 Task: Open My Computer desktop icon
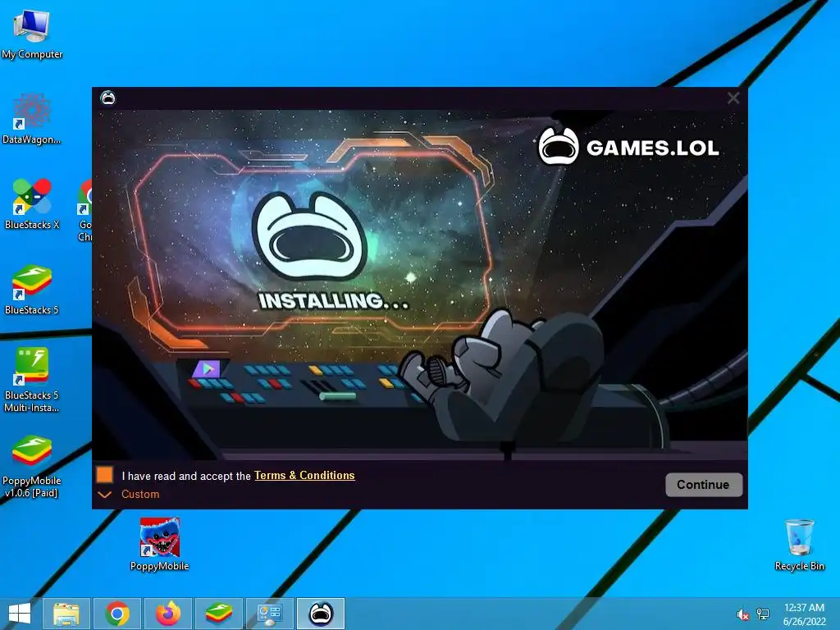pyautogui.click(x=32, y=34)
